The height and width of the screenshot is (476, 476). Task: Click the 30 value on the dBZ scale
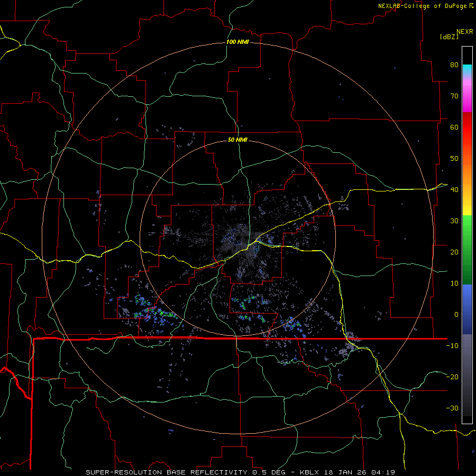[454, 221]
